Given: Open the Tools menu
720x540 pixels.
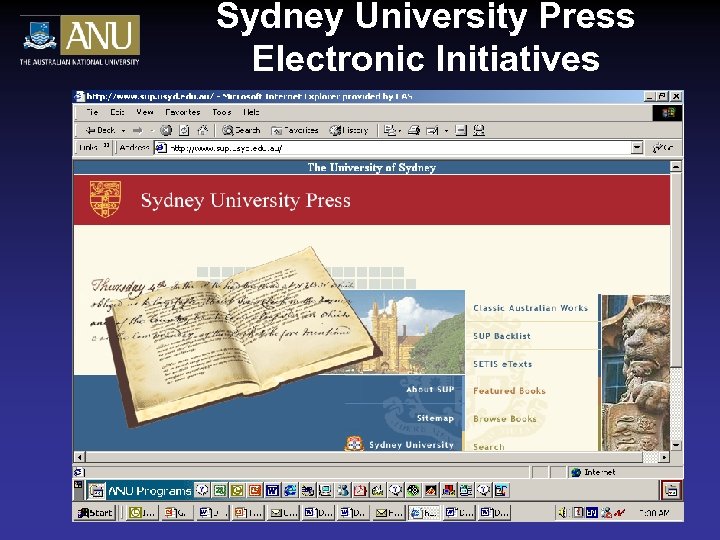Looking at the screenshot, I should [x=221, y=112].
